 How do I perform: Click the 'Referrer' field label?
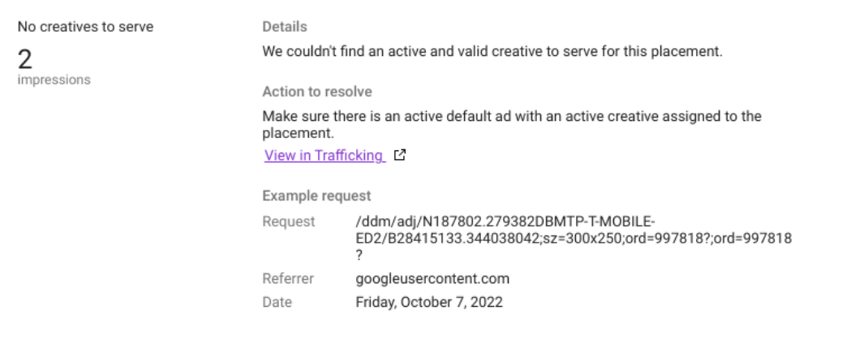288,278
